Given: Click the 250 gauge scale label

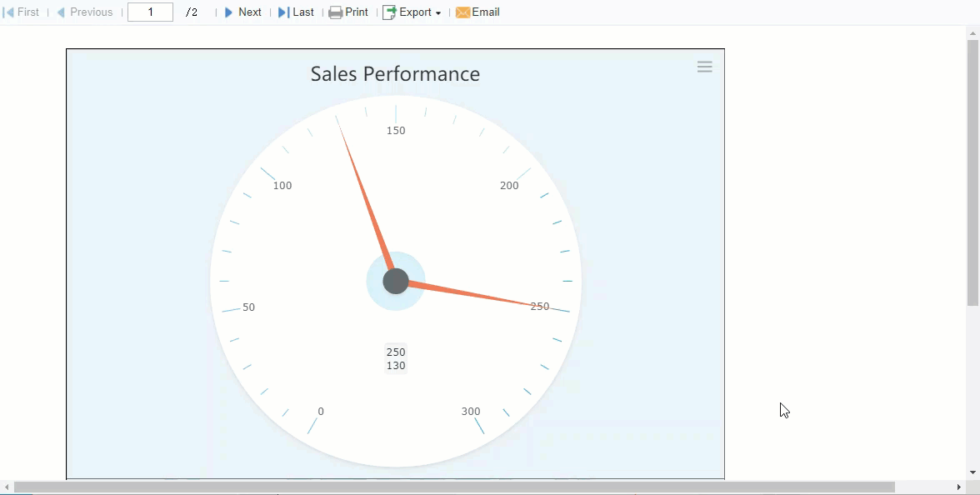Looking at the screenshot, I should tap(540, 307).
